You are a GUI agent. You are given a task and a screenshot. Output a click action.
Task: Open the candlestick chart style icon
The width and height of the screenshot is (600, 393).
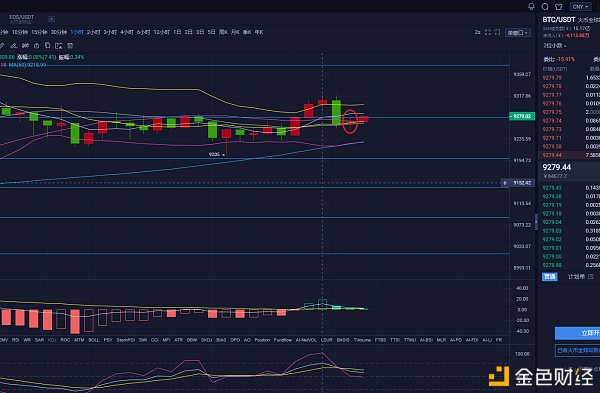coord(25,46)
